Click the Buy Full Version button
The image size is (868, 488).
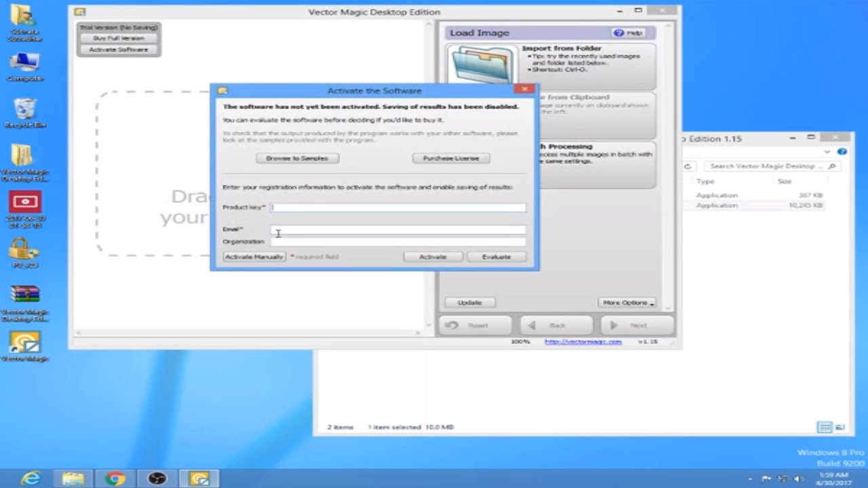click(x=118, y=38)
